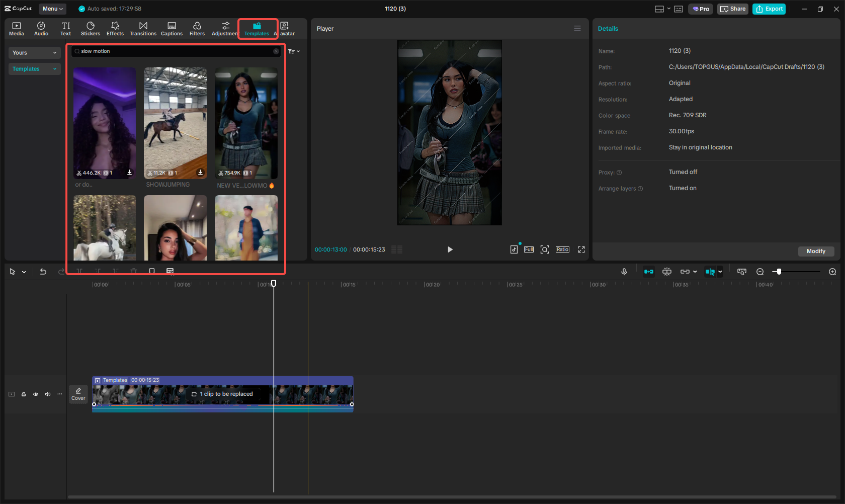845x504 pixels.
Task: Click the Cover edit icon on the timeline
Action: (x=78, y=394)
